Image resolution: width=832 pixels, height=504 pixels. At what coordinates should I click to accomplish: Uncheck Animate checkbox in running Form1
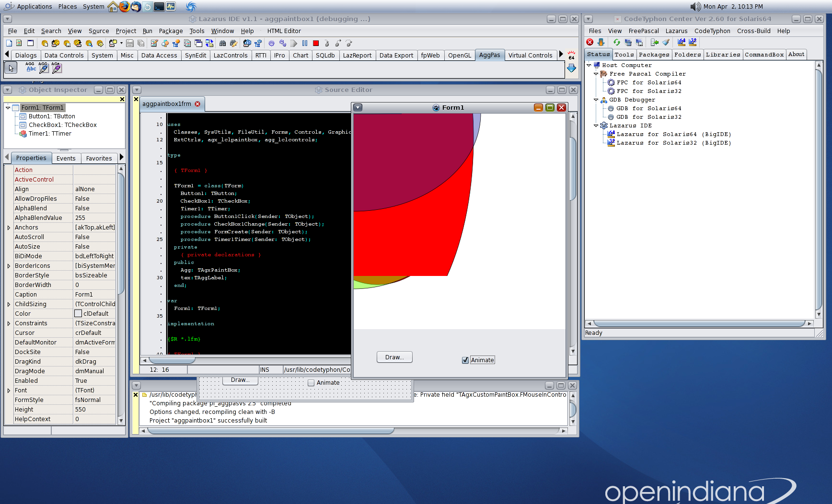465,360
